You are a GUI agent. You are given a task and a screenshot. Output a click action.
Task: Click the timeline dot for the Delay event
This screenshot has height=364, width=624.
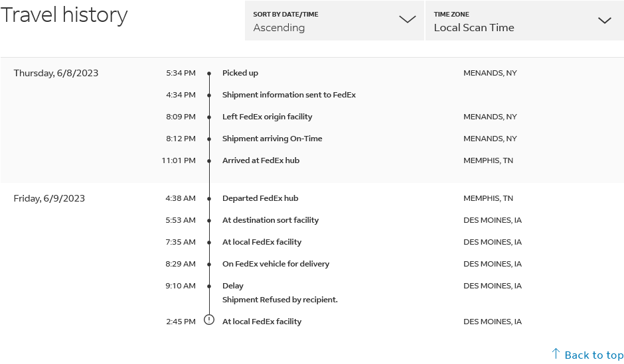[x=209, y=286]
